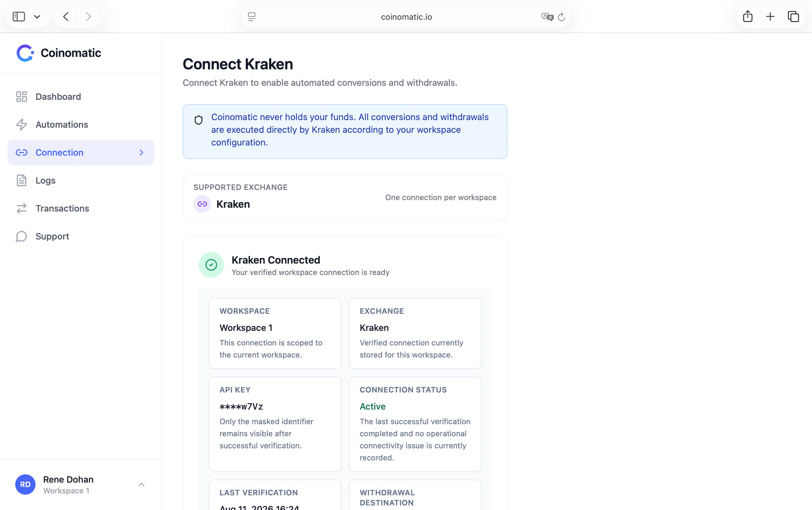Select Connection menu item

(x=81, y=152)
